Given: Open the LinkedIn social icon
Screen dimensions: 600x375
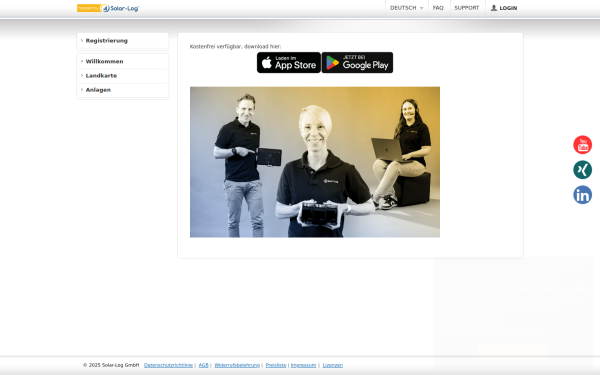Looking at the screenshot, I should [582, 195].
